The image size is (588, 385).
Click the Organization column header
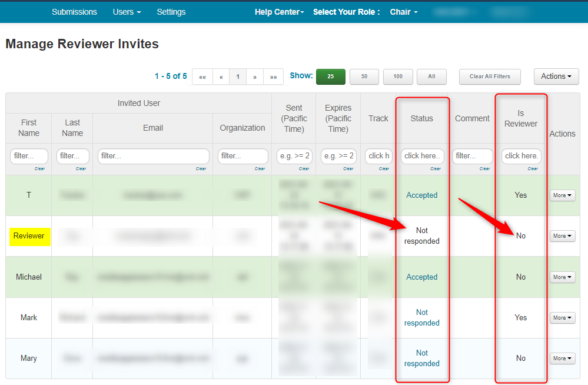242,128
